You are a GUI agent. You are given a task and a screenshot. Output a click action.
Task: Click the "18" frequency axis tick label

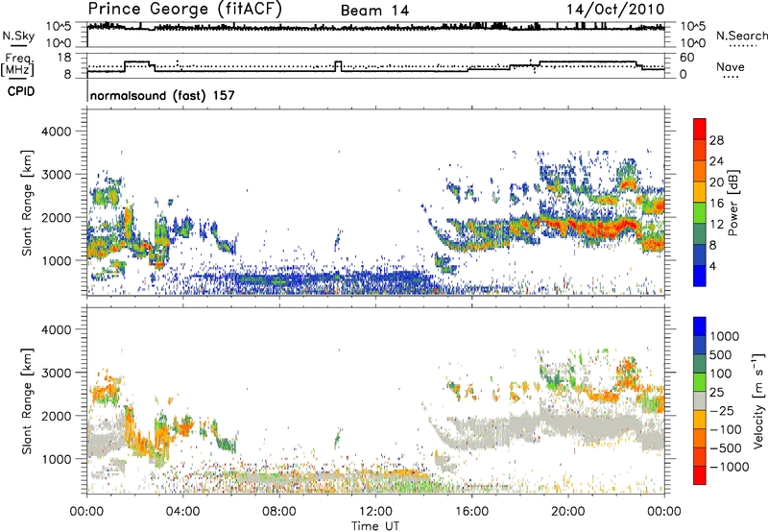tap(64, 58)
